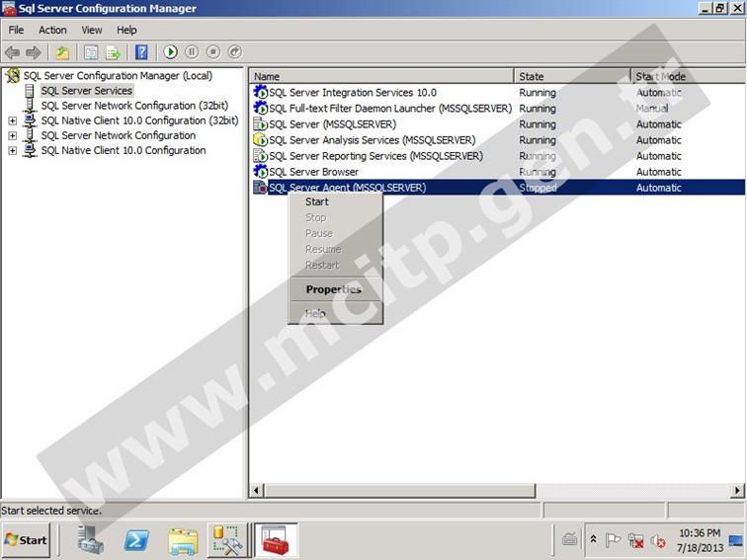This screenshot has width=747, height=560.
Task: Open SQL Server tools taskbar icon
Action: tap(227, 540)
